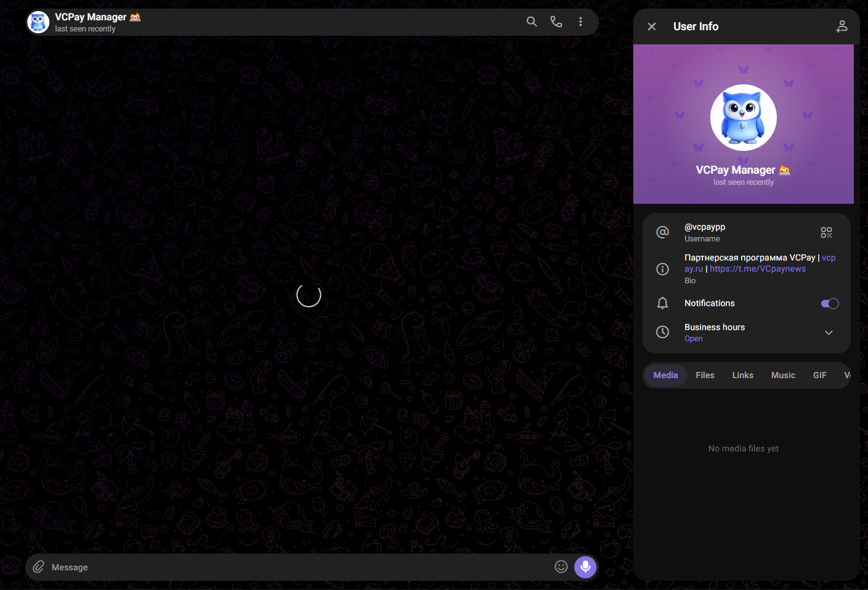Toggle Notifications switch off

click(830, 304)
